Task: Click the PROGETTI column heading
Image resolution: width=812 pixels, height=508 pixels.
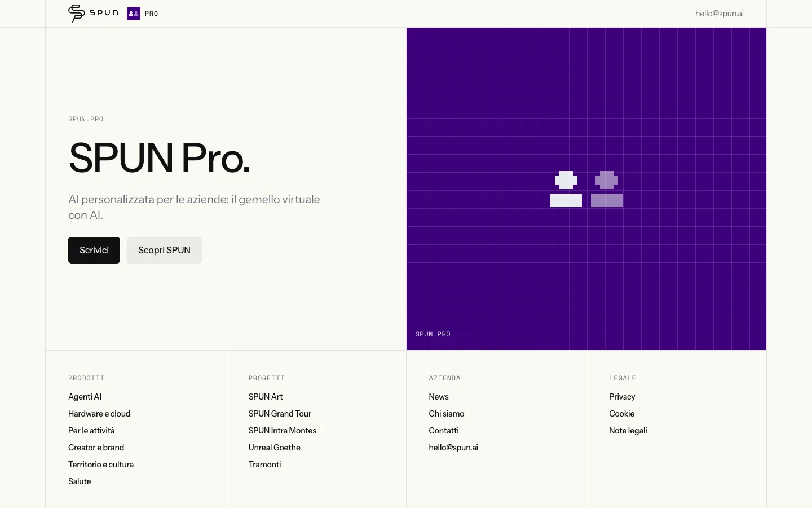Action: coord(267,378)
